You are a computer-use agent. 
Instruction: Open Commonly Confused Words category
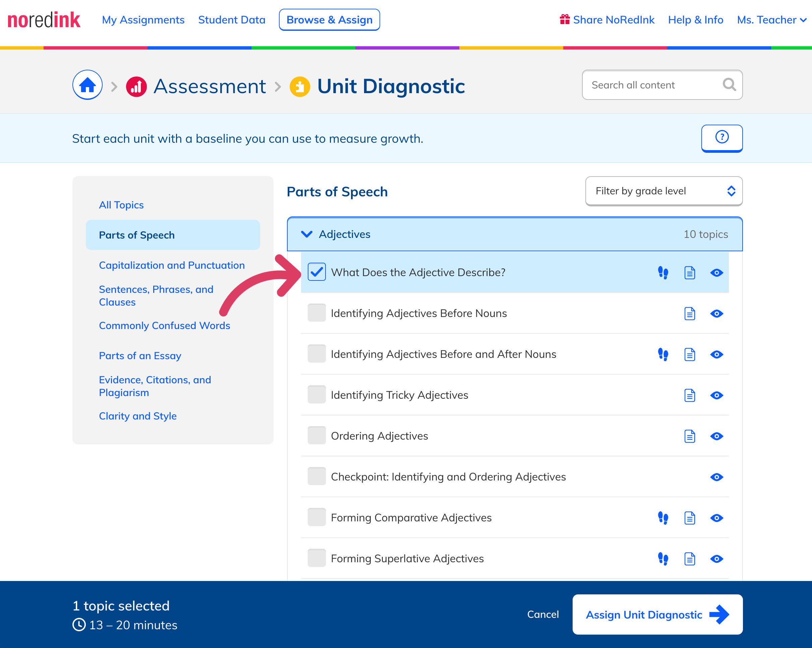pyautogui.click(x=165, y=325)
